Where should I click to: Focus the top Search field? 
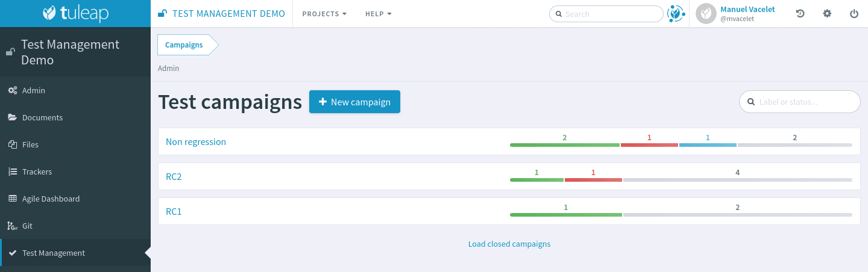pyautogui.click(x=606, y=14)
